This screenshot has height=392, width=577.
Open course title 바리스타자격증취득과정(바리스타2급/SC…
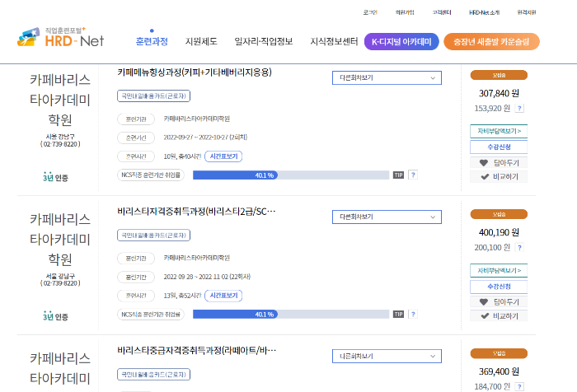tap(196, 212)
